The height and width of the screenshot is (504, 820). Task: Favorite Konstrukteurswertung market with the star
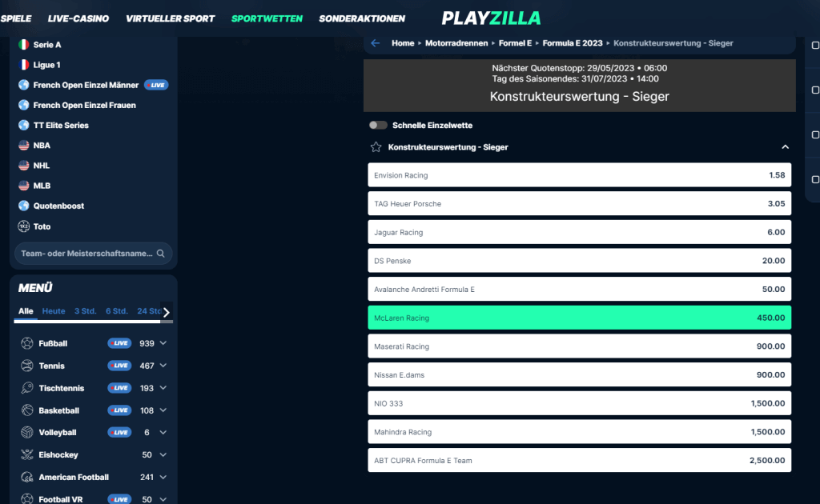[376, 147]
